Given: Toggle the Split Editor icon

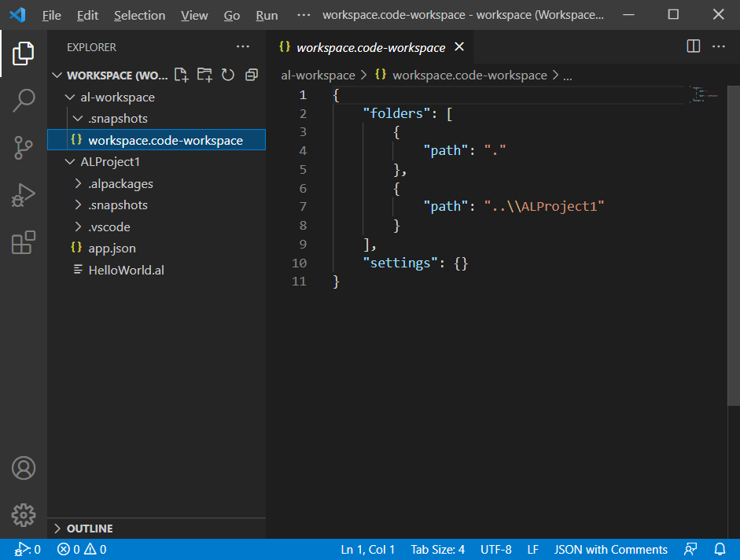Looking at the screenshot, I should coord(693,46).
